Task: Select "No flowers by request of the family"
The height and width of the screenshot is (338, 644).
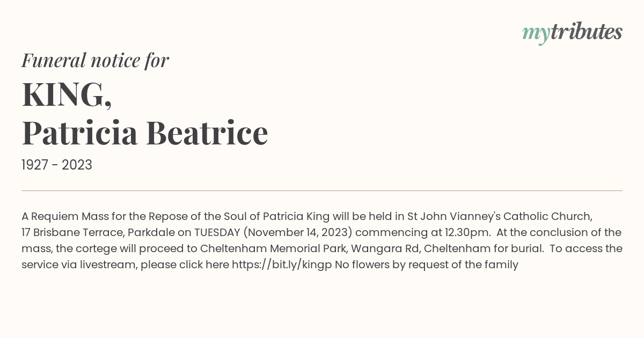Action: coord(427,264)
